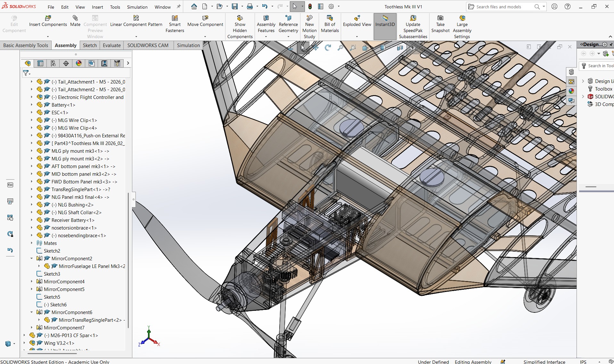Click Show Hidden Components
Image resolution: width=614 pixels, height=364 pixels.
coord(240,27)
